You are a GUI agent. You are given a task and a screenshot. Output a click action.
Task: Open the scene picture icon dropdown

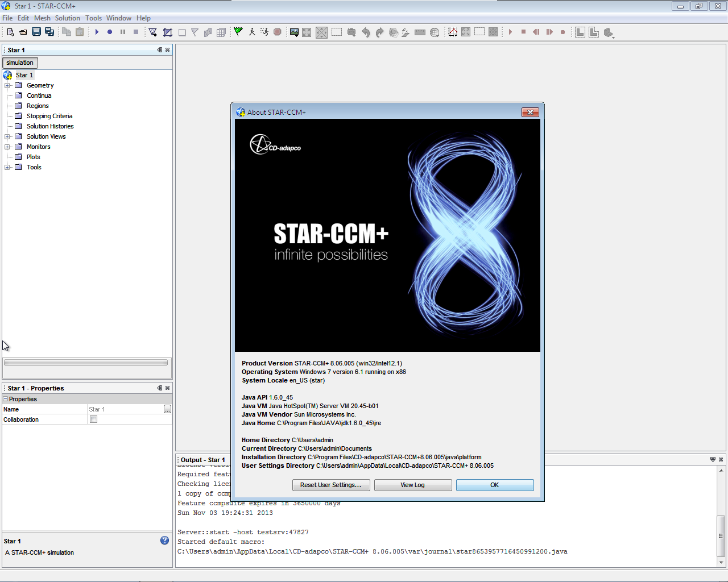point(294,32)
